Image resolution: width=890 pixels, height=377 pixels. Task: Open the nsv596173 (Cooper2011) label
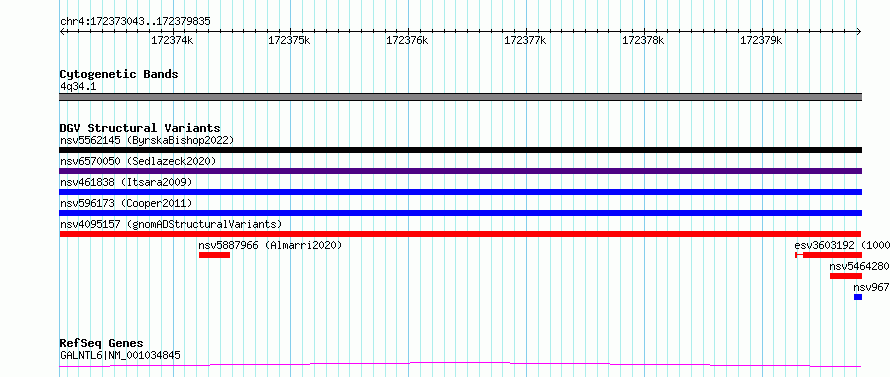(126, 203)
